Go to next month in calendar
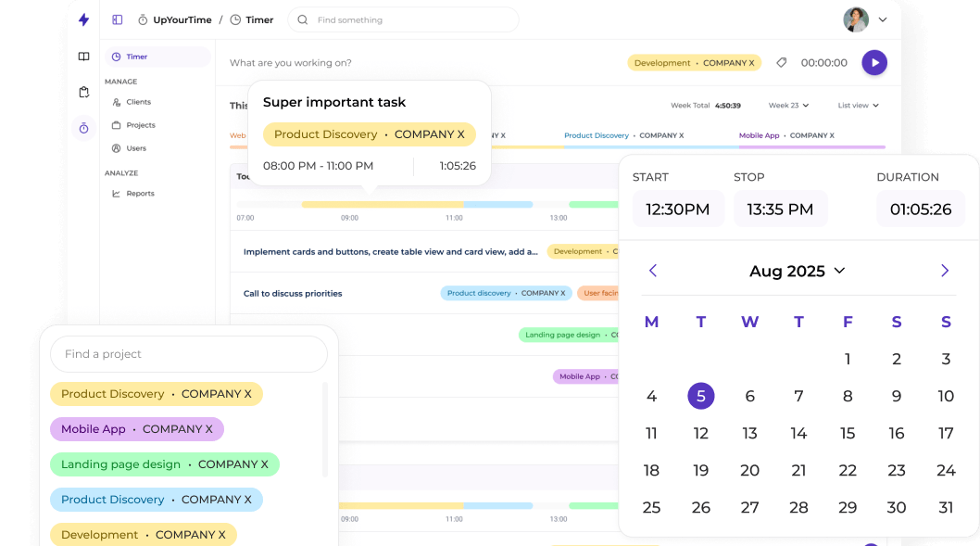980x546 pixels. coord(945,270)
